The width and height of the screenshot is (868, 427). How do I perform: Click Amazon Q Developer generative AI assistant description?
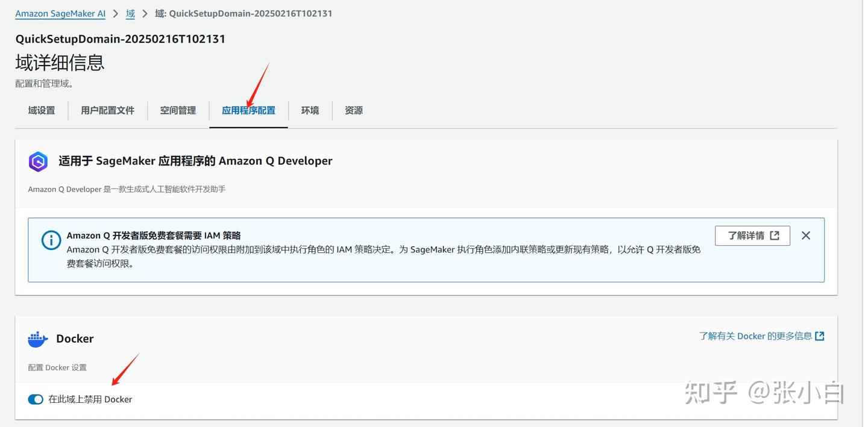127,189
